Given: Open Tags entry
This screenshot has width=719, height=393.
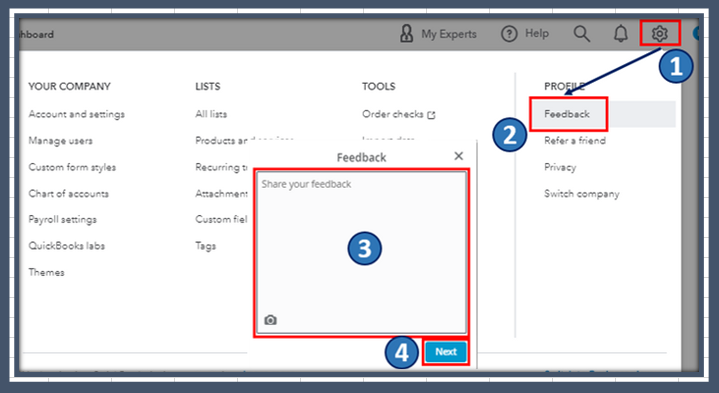Looking at the screenshot, I should click(x=205, y=246).
